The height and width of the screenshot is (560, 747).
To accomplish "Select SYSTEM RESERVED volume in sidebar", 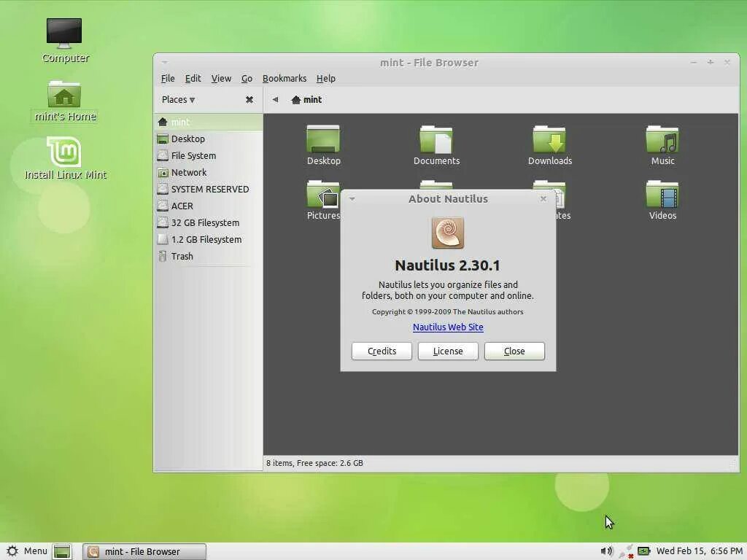I will pyautogui.click(x=208, y=189).
